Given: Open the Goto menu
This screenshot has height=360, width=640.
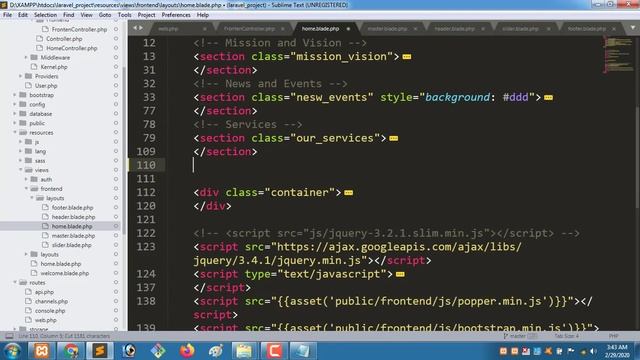Looking at the screenshot, I should pos(104,15).
